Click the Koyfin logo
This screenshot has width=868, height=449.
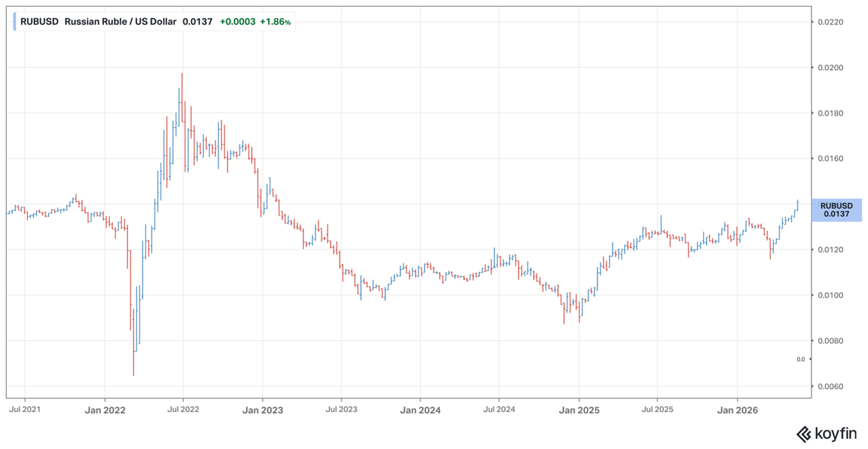point(827,434)
